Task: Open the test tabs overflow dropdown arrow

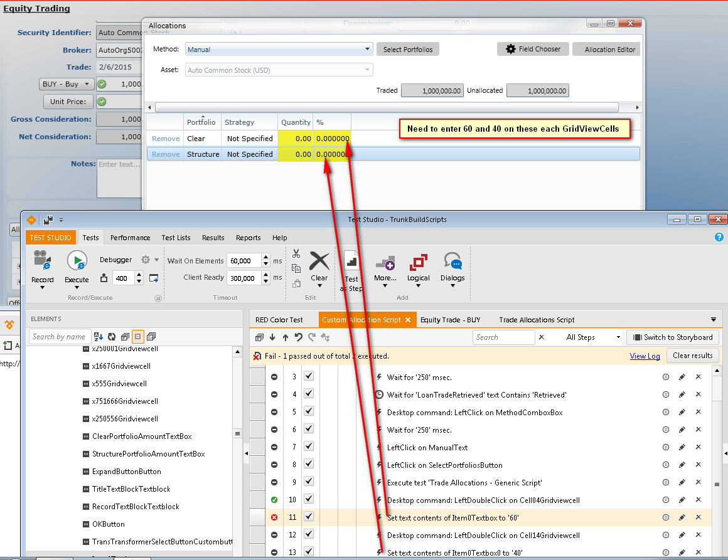Action: tap(714, 320)
